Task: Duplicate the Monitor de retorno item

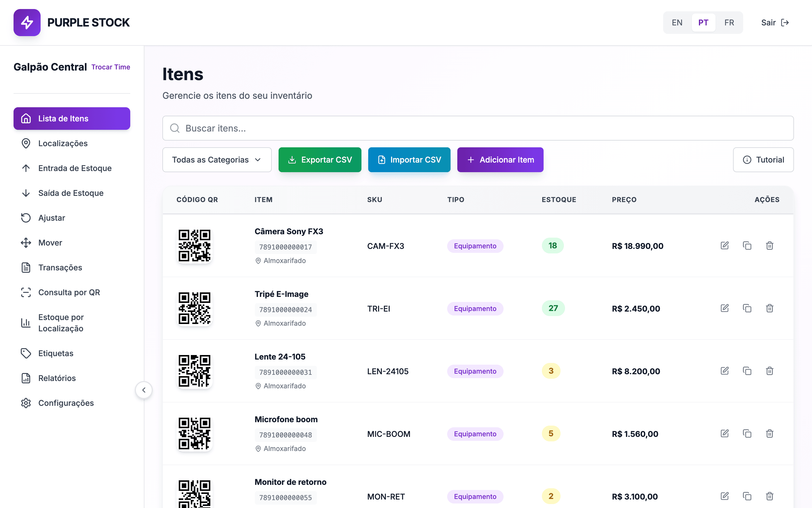Action: (x=747, y=496)
